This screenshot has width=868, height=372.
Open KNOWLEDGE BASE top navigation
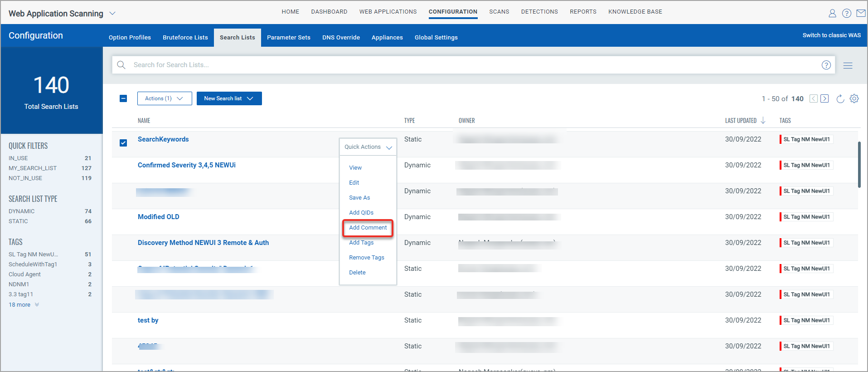635,12
